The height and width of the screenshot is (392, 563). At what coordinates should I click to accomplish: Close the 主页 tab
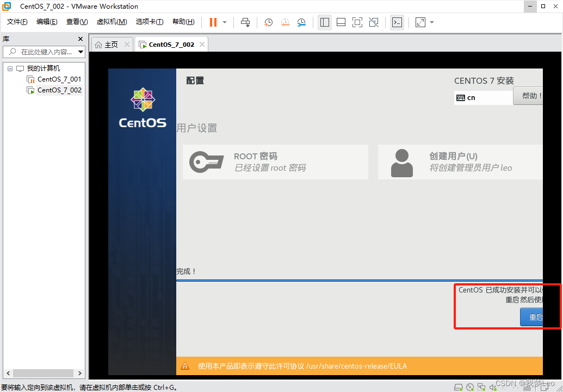pos(127,45)
